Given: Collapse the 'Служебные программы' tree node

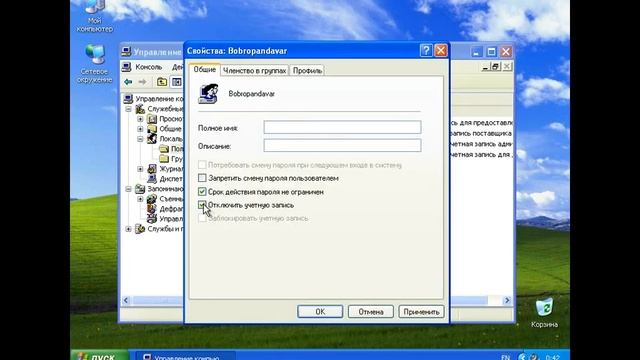Looking at the screenshot, I should click(x=128, y=109).
